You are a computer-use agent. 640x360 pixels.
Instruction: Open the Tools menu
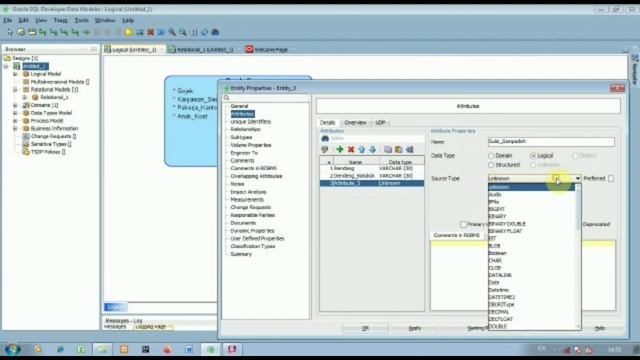[81, 20]
